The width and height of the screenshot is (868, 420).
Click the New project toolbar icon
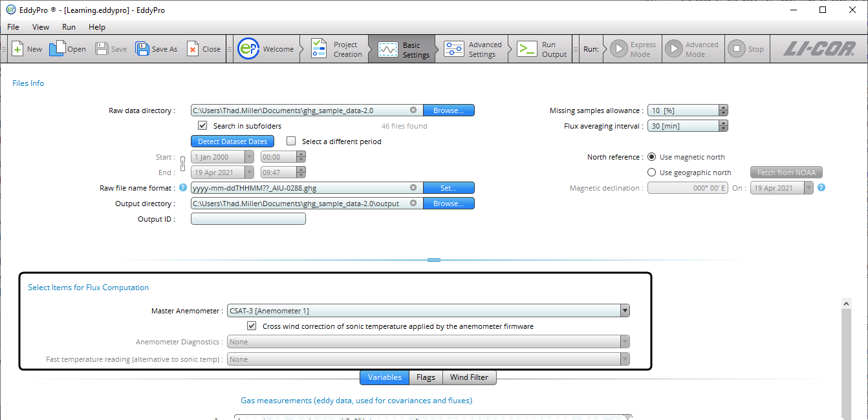[x=27, y=49]
